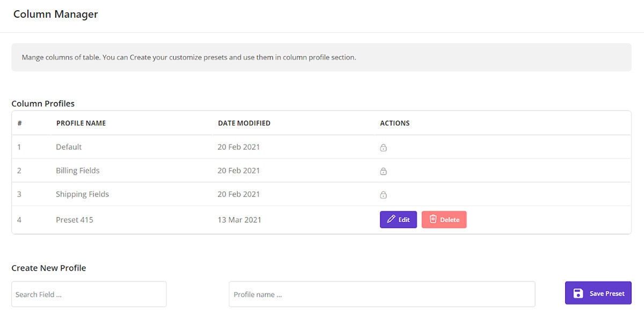This screenshot has height=312, width=644.
Task: Click the lock icon in Default row
Action: pyautogui.click(x=383, y=148)
